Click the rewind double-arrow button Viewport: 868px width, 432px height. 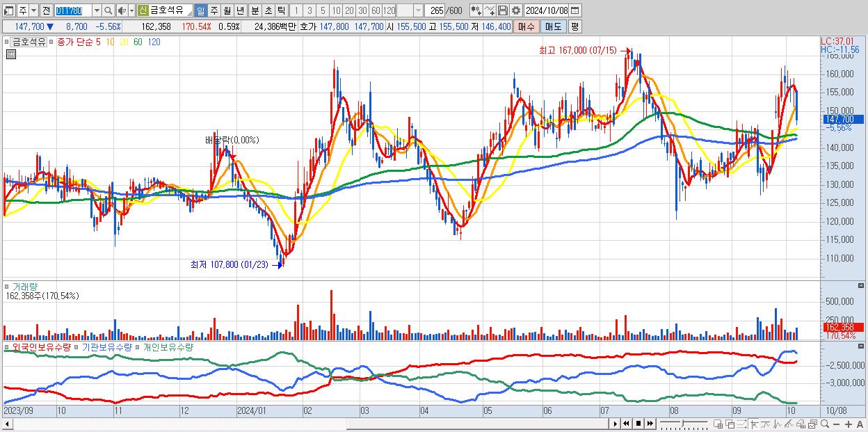pos(626,424)
